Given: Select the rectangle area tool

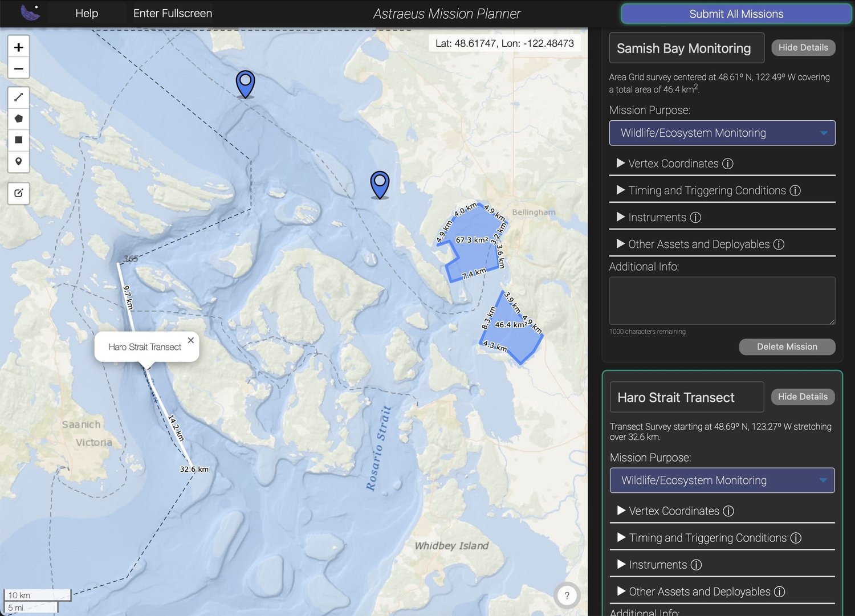Looking at the screenshot, I should click(18, 140).
